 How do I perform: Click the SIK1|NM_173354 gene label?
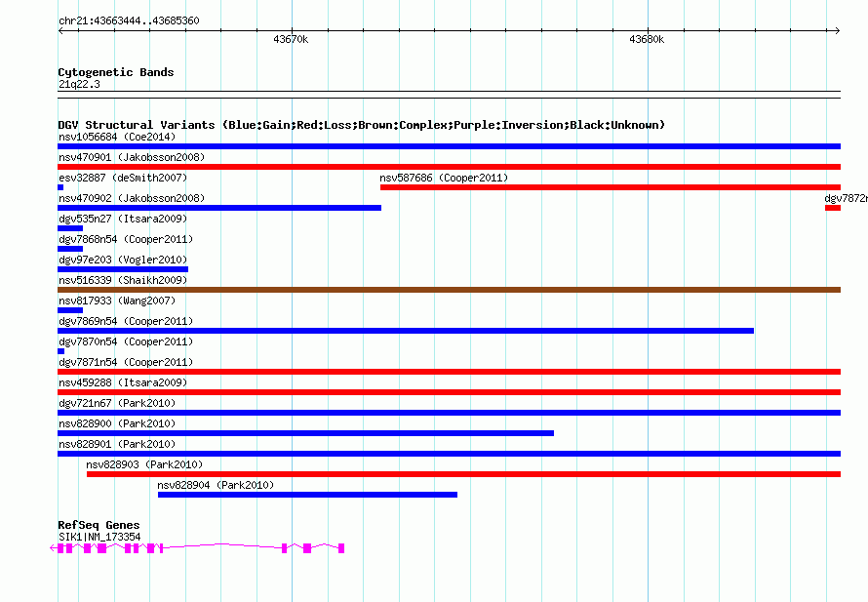click(x=99, y=537)
